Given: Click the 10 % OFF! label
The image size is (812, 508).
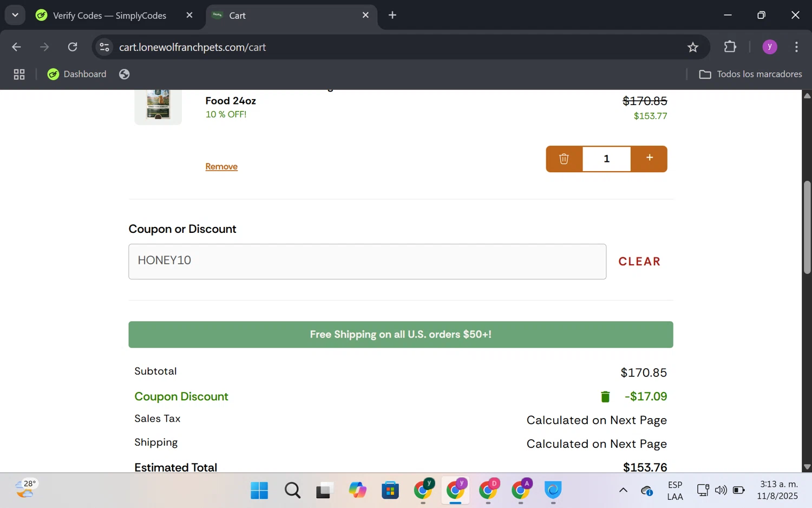Looking at the screenshot, I should (x=226, y=114).
